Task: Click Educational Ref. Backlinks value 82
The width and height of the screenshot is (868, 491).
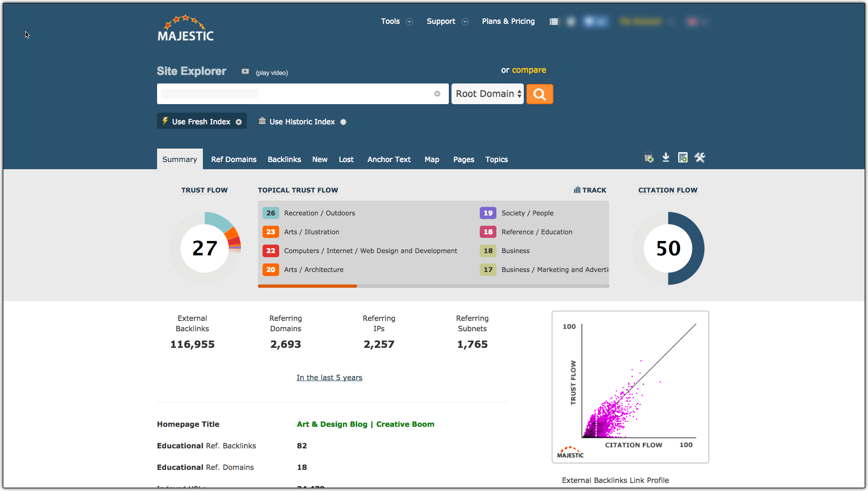Action: coord(302,446)
